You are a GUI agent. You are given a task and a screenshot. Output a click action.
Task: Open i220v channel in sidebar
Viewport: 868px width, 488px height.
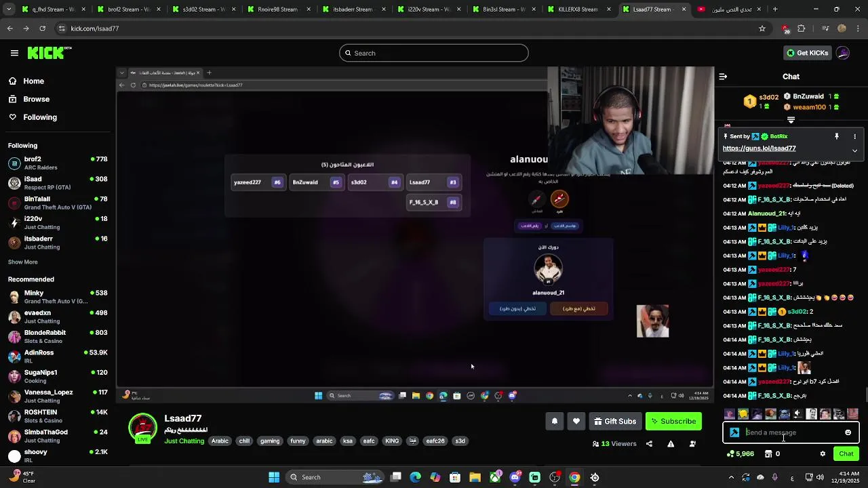58,222
